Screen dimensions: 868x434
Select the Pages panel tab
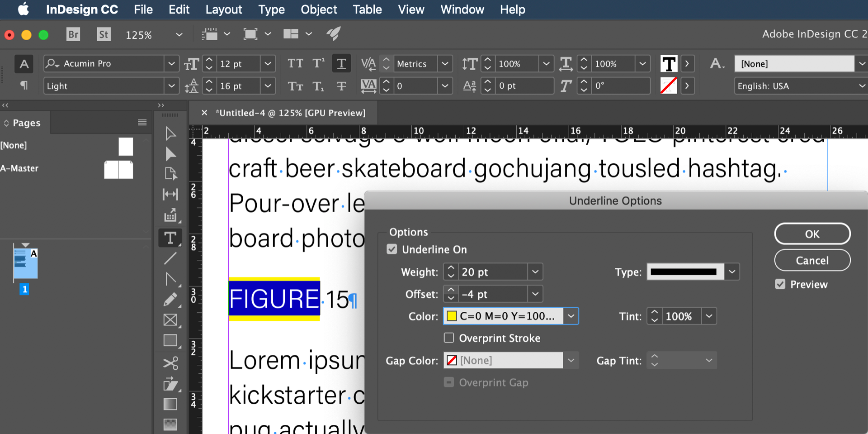26,123
